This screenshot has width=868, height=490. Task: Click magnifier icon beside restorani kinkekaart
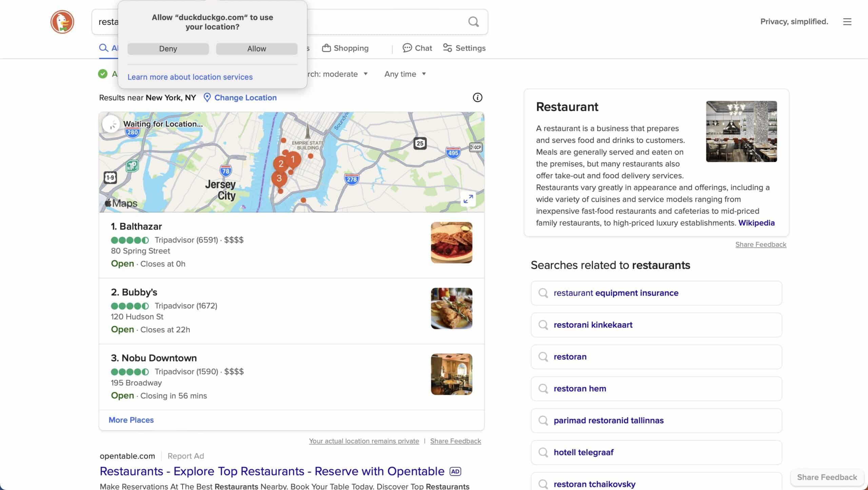[543, 325]
